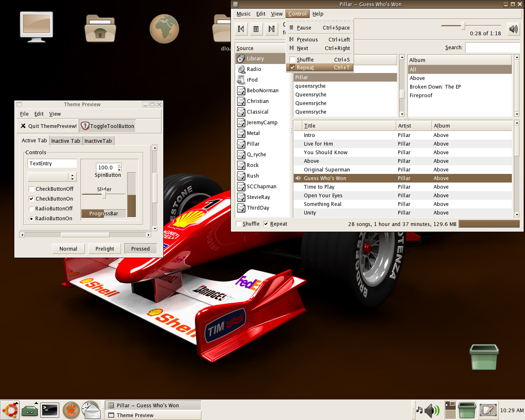The width and height of the screenshot is (525, 420).
Task: Open the desktop Trash icon
Action: (x=484, y=357)
